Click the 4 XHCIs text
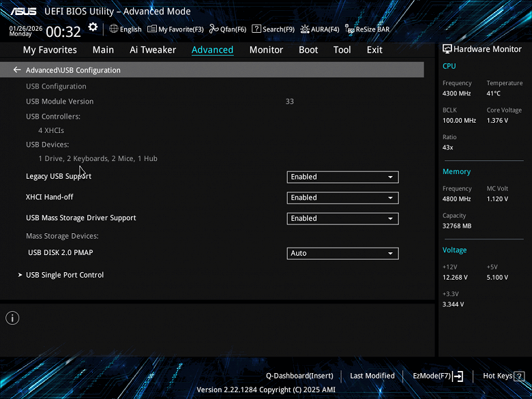 click(51, 130)
